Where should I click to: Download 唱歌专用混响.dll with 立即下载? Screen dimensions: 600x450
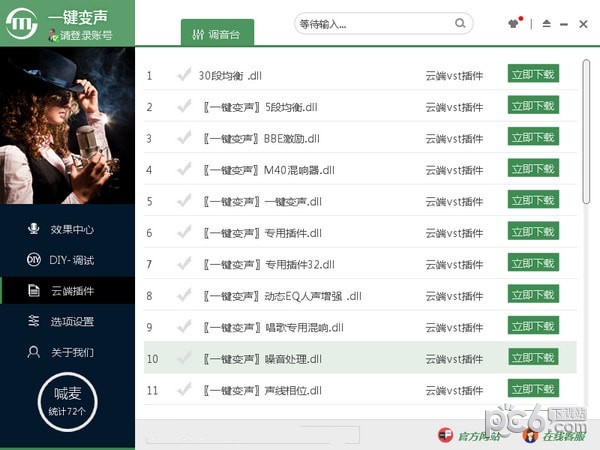click(x=533, y=326)
